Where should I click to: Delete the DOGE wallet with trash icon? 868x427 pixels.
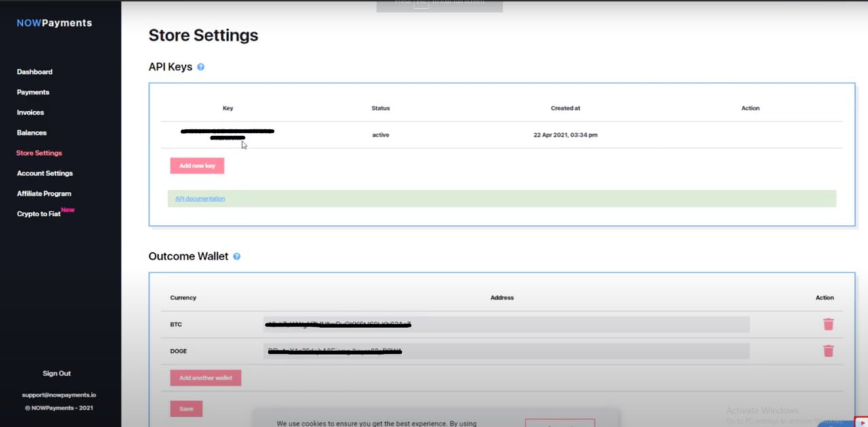[x=828, y=350]
